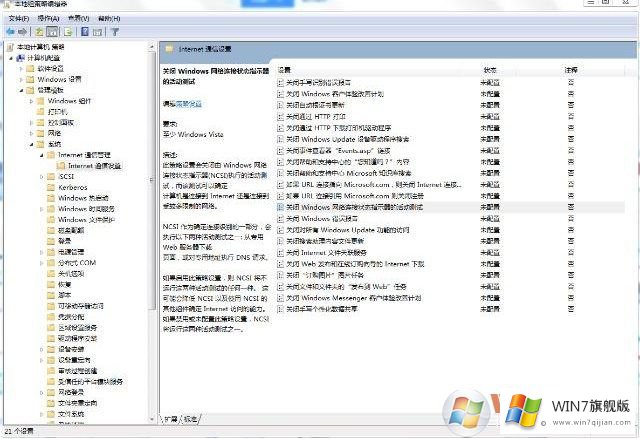Click the tree pane scroll-down arrow

(x=152, y=419)
